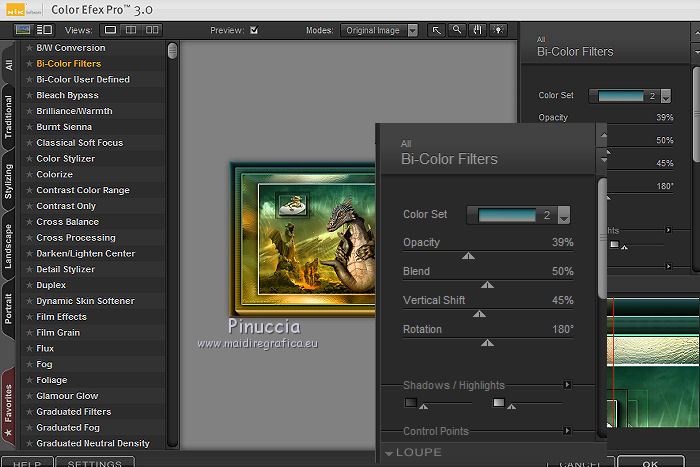Select the Brilliance/Warmth filter
The image size is (700, 467).
95,111
